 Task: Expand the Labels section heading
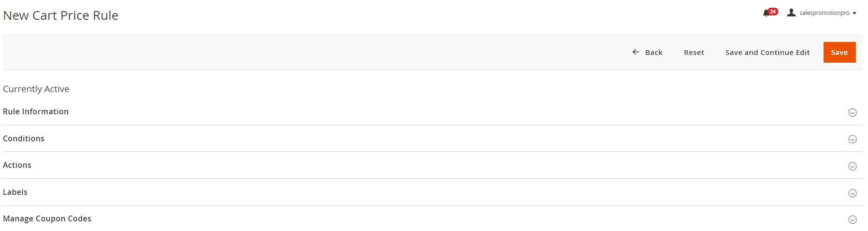[15, 192]
